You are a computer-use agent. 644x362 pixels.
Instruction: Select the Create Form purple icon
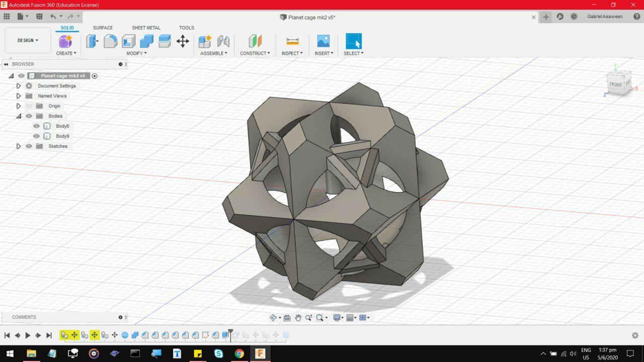[65, 41]
